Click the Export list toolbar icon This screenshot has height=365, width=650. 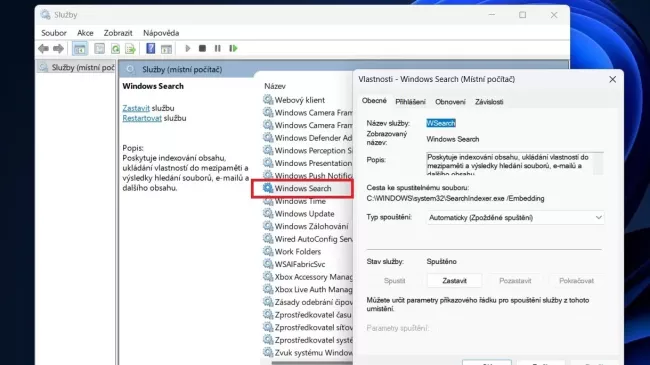click(x=131, y=49)
